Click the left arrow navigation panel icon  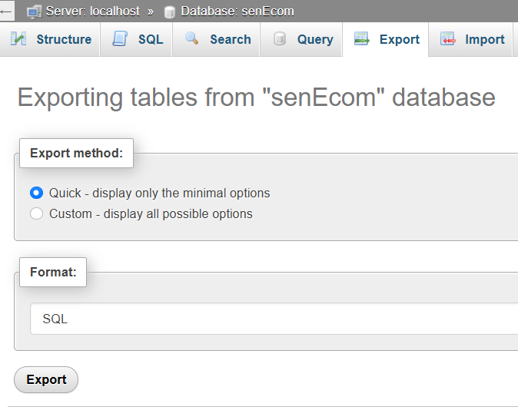[x=6, y=12]
